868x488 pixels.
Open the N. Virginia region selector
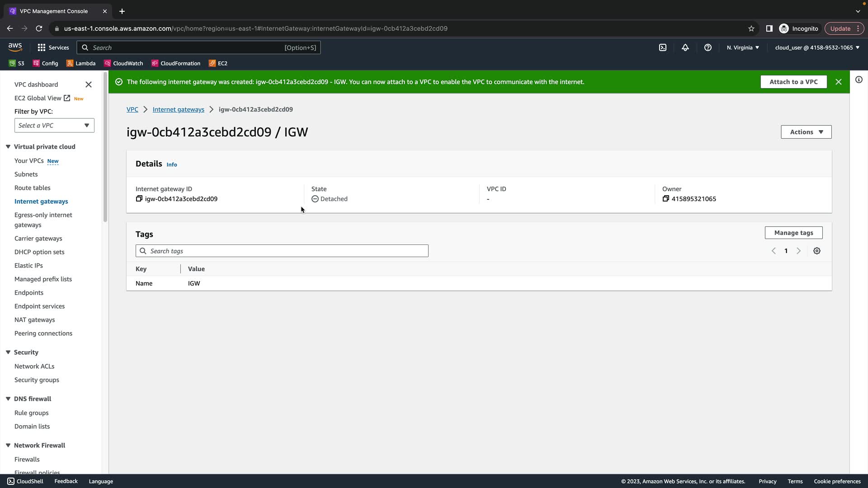coord(743,47)
